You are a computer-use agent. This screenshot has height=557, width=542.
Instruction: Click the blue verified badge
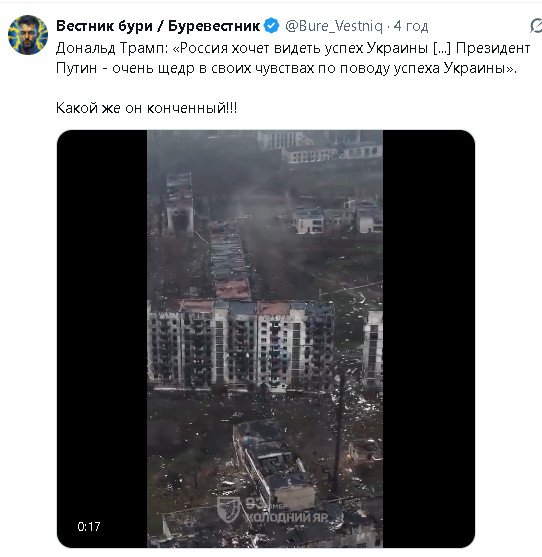coord(272,26)
